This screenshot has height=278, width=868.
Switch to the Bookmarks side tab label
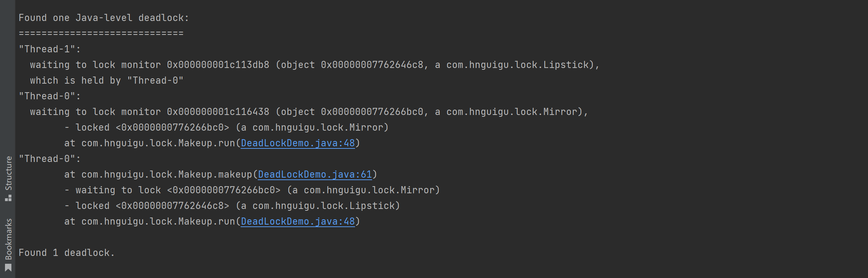9,239
